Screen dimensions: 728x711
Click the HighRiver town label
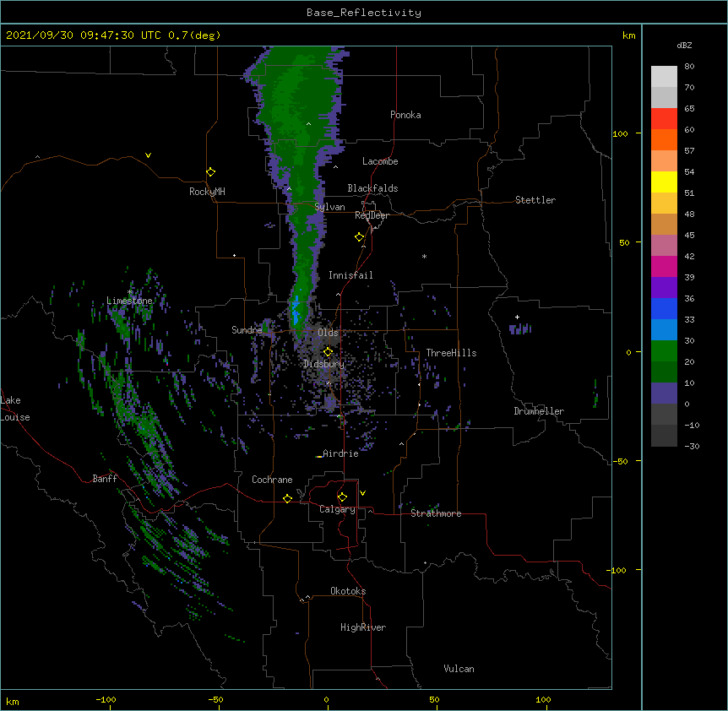pyautogui.click(x=363, y=627)
